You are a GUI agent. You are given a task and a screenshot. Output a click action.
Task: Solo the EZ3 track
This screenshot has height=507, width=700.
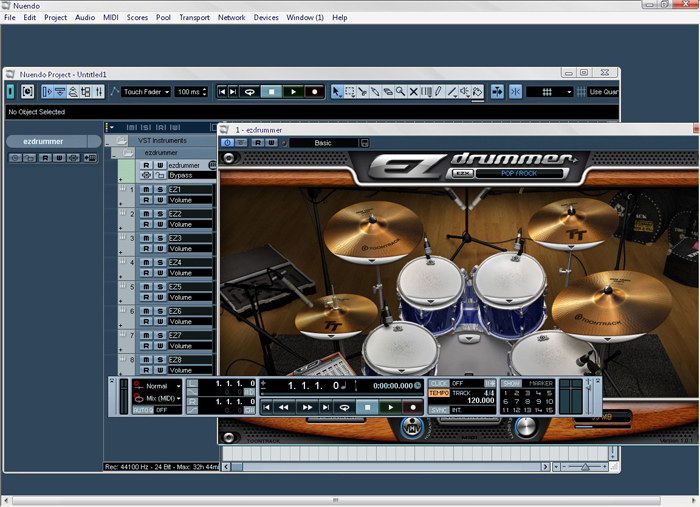(160, 238)
